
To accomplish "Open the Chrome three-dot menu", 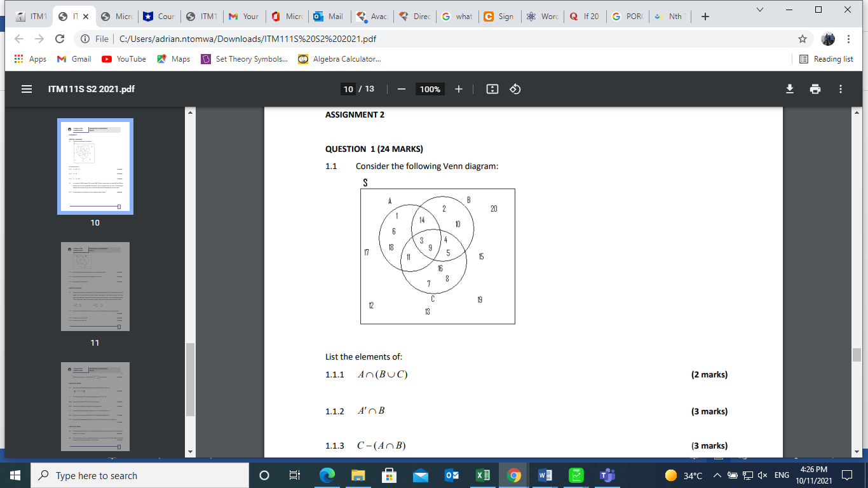I will pyautogui.click(x=849, y=39).
